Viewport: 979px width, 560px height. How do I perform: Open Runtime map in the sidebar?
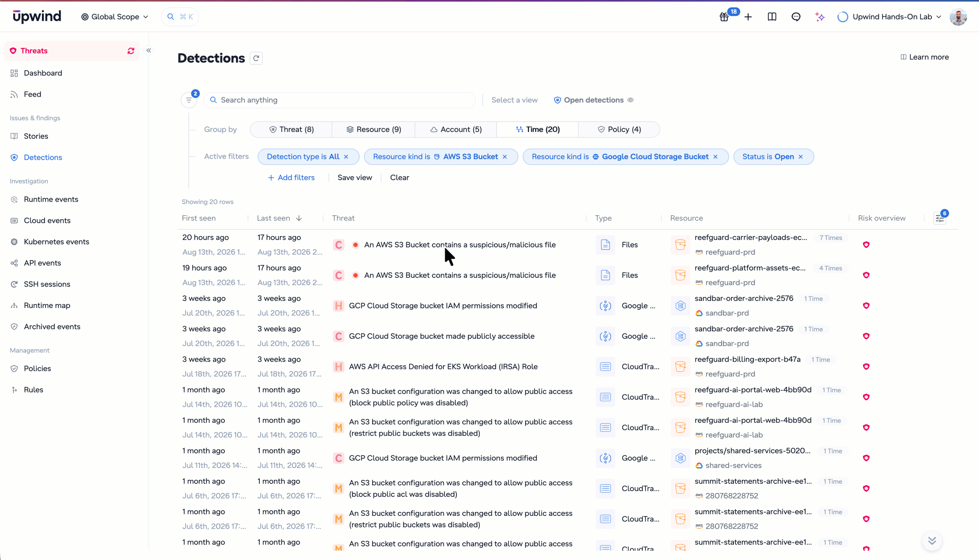[x=47, y=305]
